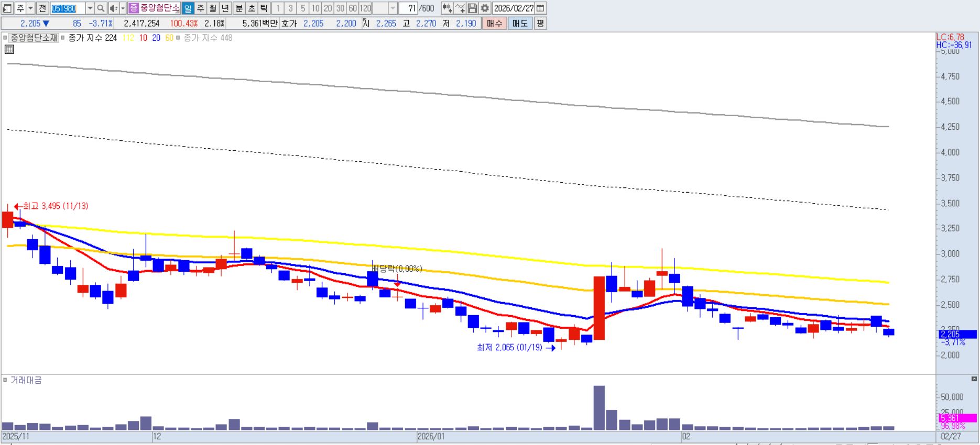The image size is (980, 445).
Task: Click the yellow 112 moving average label
Action: (128, 38)
